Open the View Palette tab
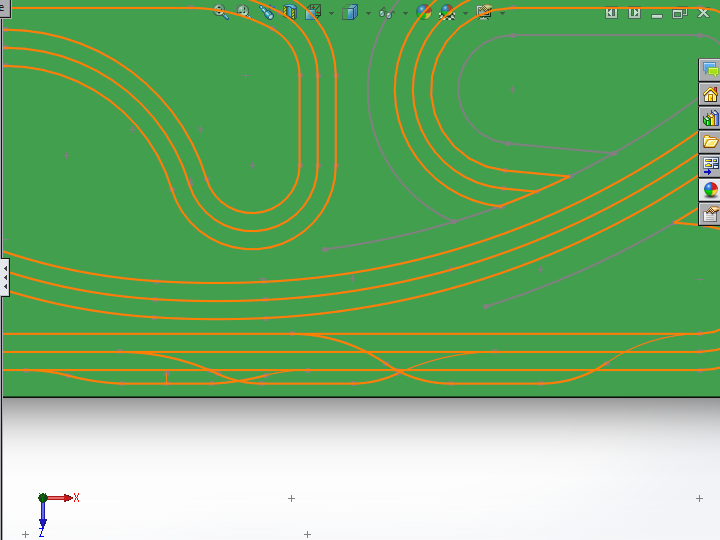The height and width of the screenshot is (540, 720). (x=710, y=166)
